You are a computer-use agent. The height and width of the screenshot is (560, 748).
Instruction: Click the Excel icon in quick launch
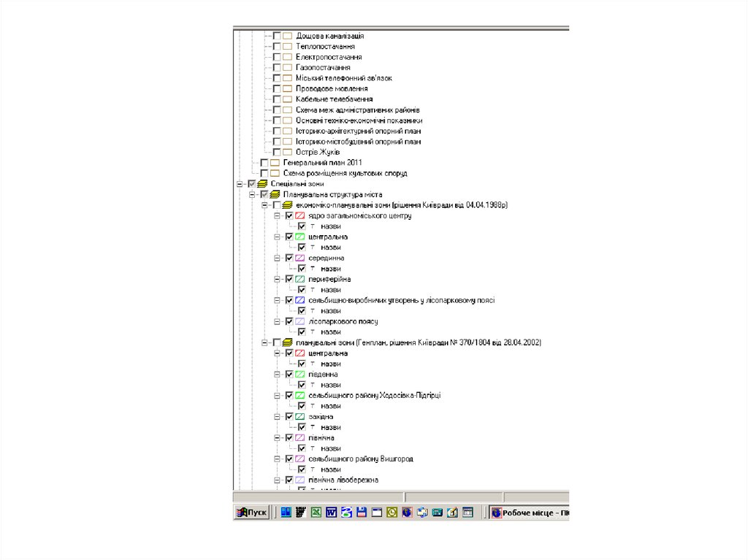click(x=316, y=513)
